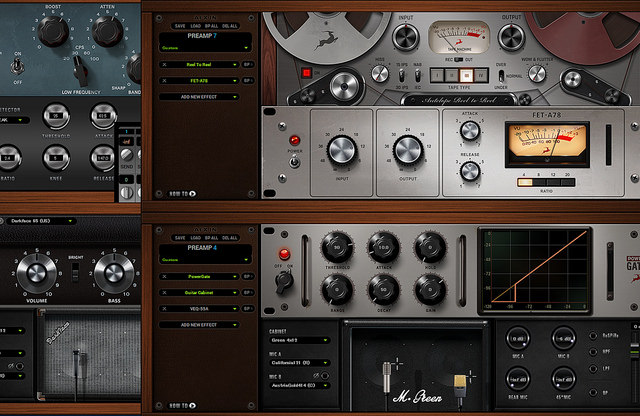Click the FET-A78 Release knob
The width and height of the screenshot is (640, 416).
[470, 171]
